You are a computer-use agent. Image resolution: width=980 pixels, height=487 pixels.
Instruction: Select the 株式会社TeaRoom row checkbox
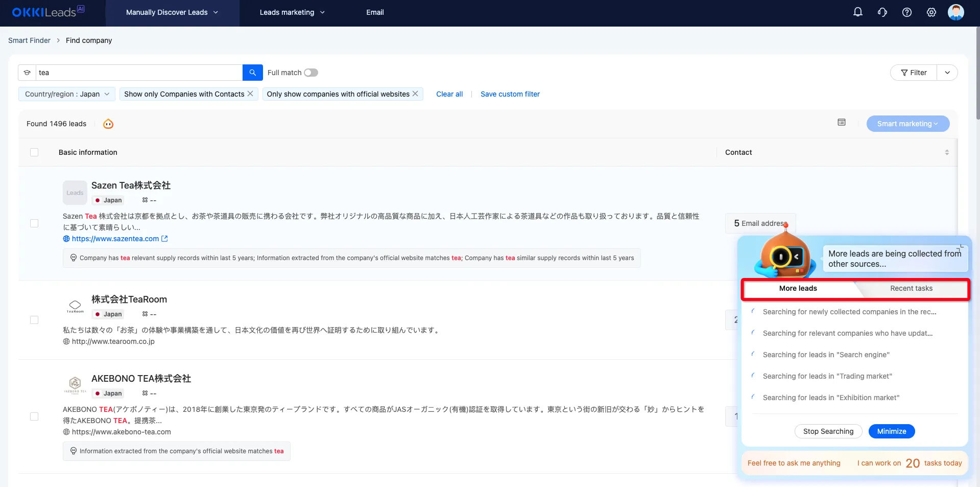[x=34, y=320]
